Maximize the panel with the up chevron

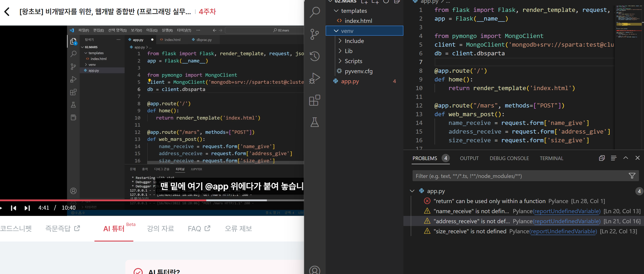625,158
